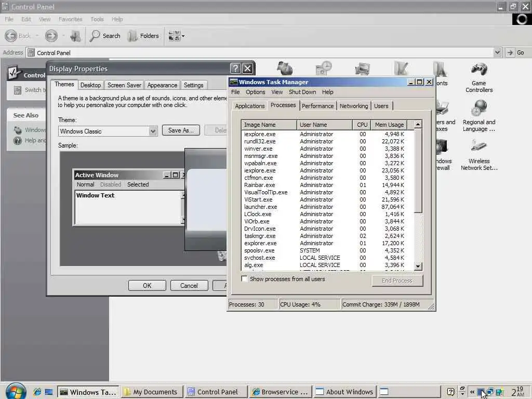
Task: Select the explorer.exe process row
Action: 328,243
